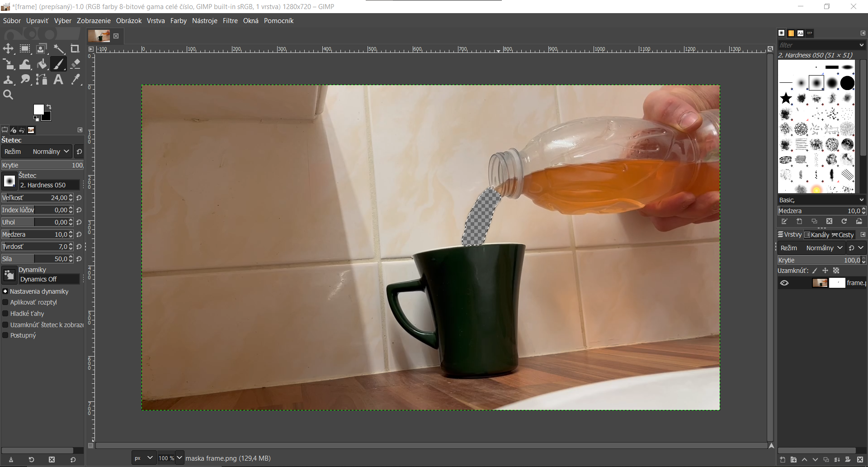Click the brush name field Hardness 050
Screen dimensions: 868x467
coord(49,185)
